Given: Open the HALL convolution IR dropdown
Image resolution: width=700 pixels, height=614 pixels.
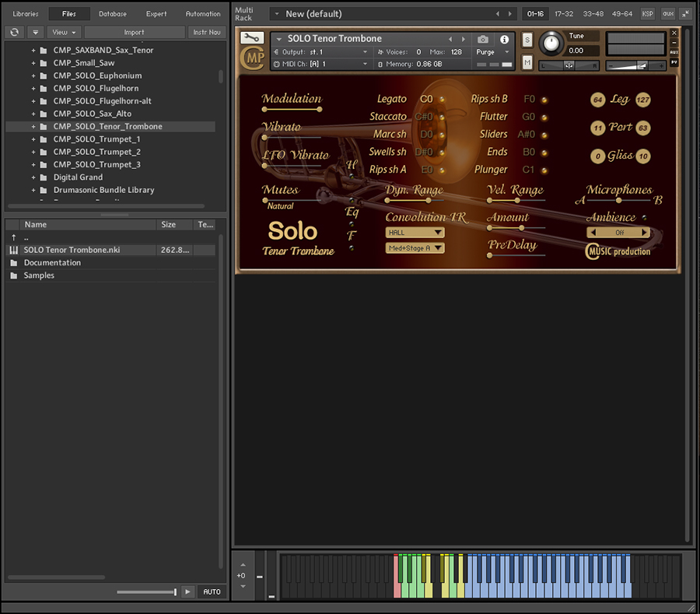Looking at the screenshot, I should click(415, 232).
